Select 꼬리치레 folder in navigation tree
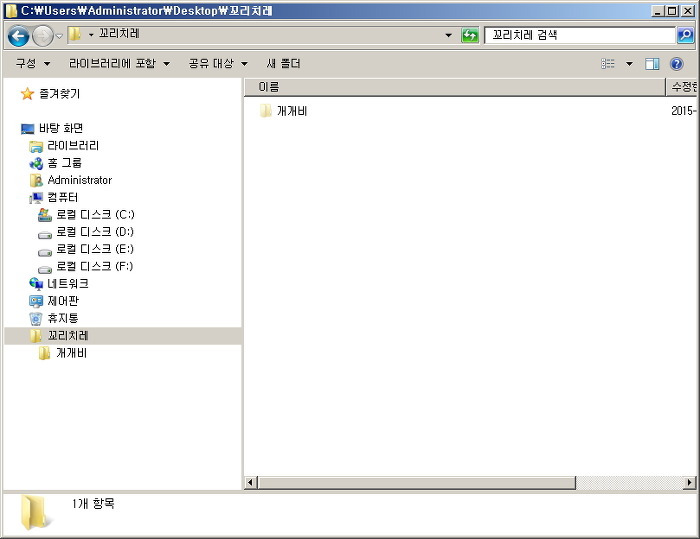The height and width of the screenshot is (539, 700). (x=68, y=336)
